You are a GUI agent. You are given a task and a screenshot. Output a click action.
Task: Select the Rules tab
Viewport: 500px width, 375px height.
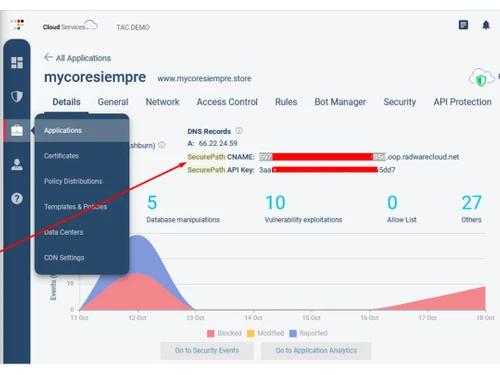[286, 102]
